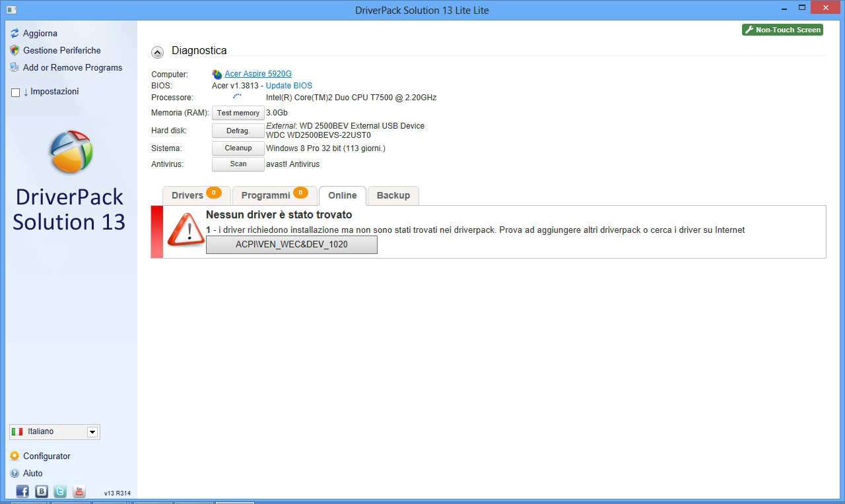The image size is (845, 504).
Task: Open the Facebook page icon
Action: coord(22,491)
